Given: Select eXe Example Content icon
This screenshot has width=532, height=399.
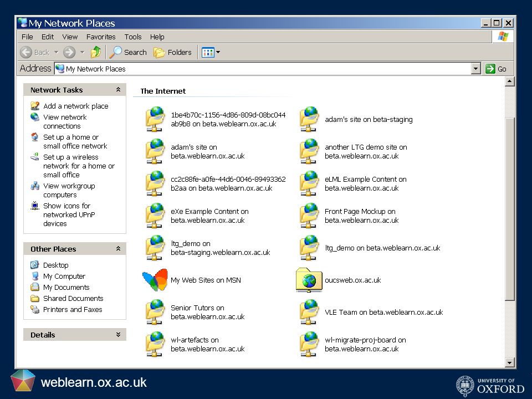Looking at the screenshot, I should tap(155, 216).
